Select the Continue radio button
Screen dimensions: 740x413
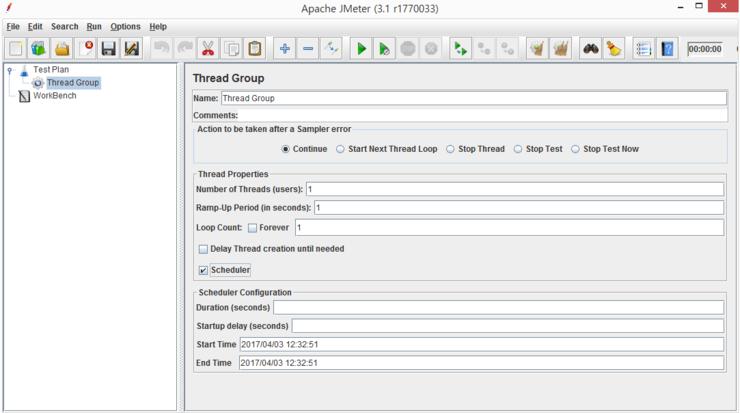(286, 149)
